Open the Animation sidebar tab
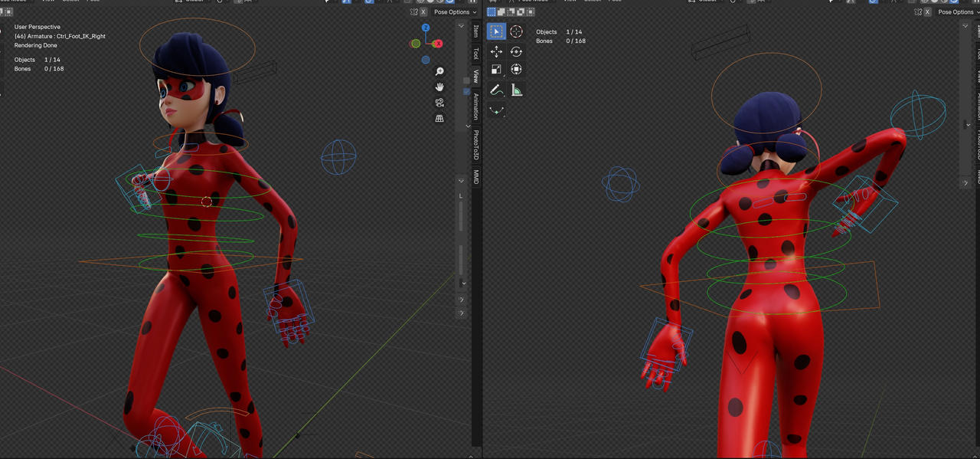Image resolution: width=980 pixels, height=459 pixels. point(475,106)
